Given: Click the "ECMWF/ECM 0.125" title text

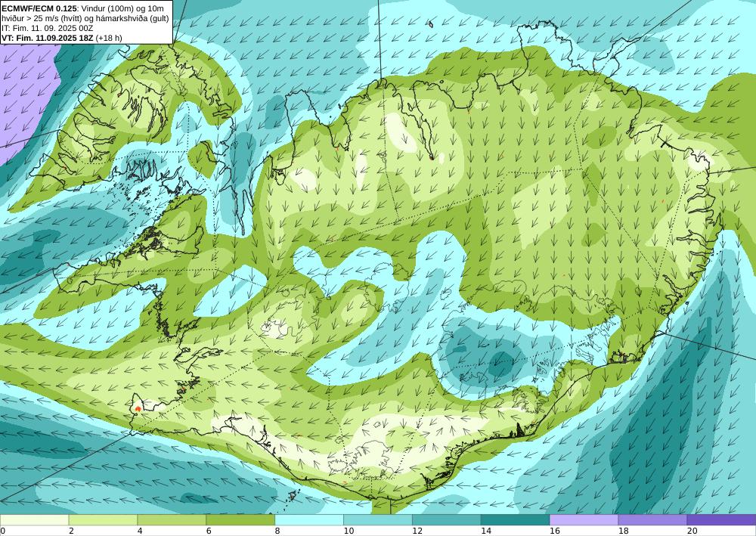Looking at the screenshot, I should tap(39, 8).
